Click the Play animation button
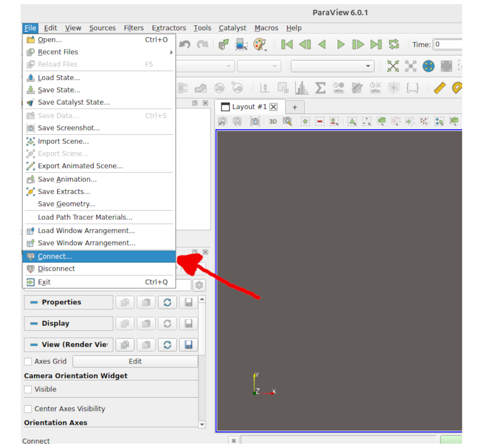Screen dimensions: 483x448 tap(341, 45)
